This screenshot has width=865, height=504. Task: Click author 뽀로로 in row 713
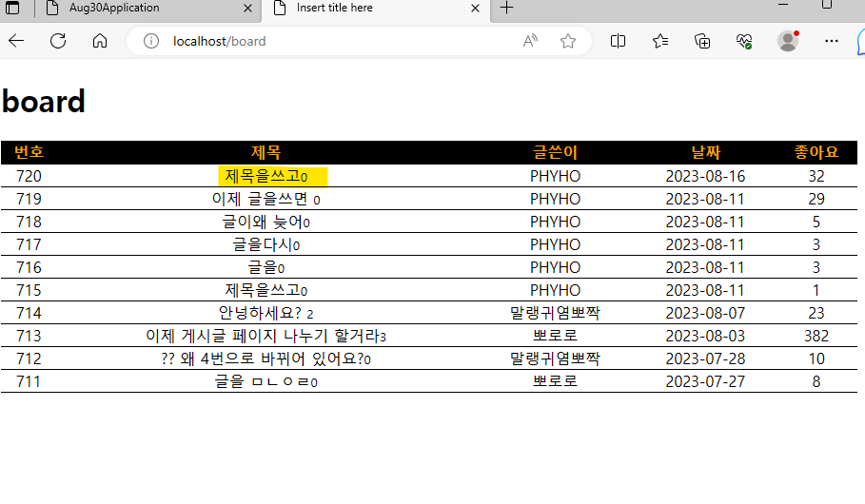[x=555, y=336]
